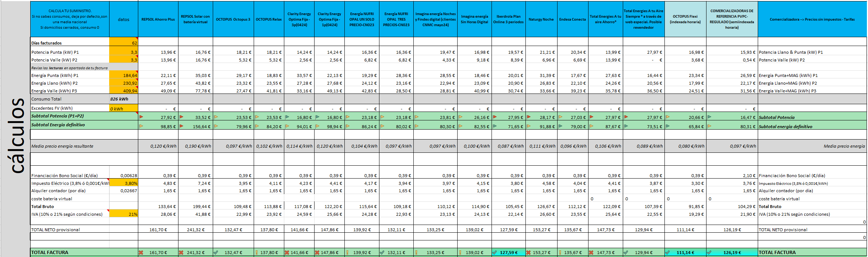Click 'Imagina energía Sin Horas Digital' header
The image size is (868, 257).
(475, 19)
